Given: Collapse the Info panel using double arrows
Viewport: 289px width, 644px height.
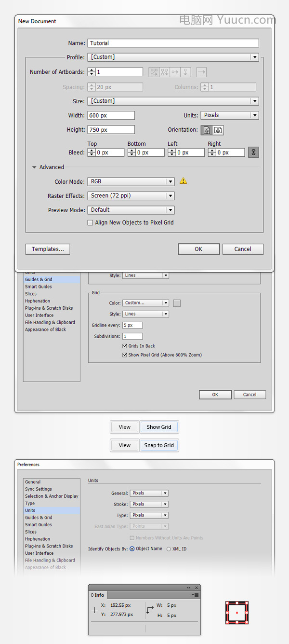Looking at the screenshot, I should [188, 588].
